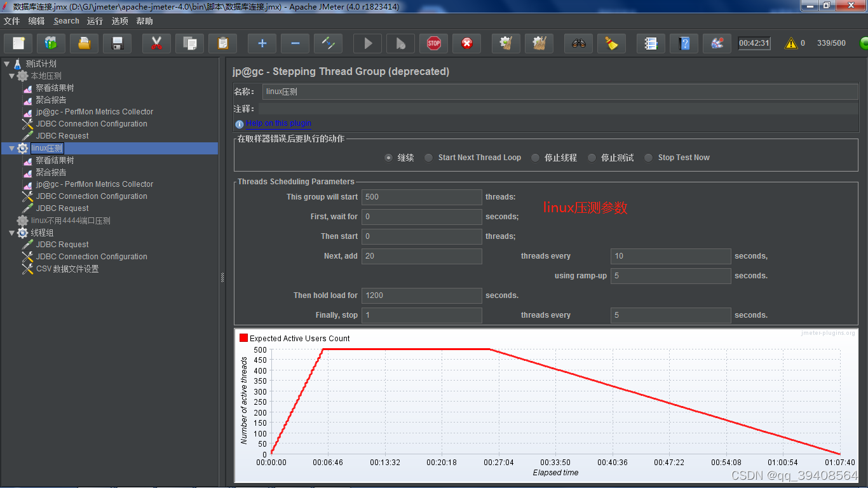Viewport: 868px width, 488px height.
Task: Click the using ramp-up seconds field
Action: pyautogui.click(x=671, y=276)
